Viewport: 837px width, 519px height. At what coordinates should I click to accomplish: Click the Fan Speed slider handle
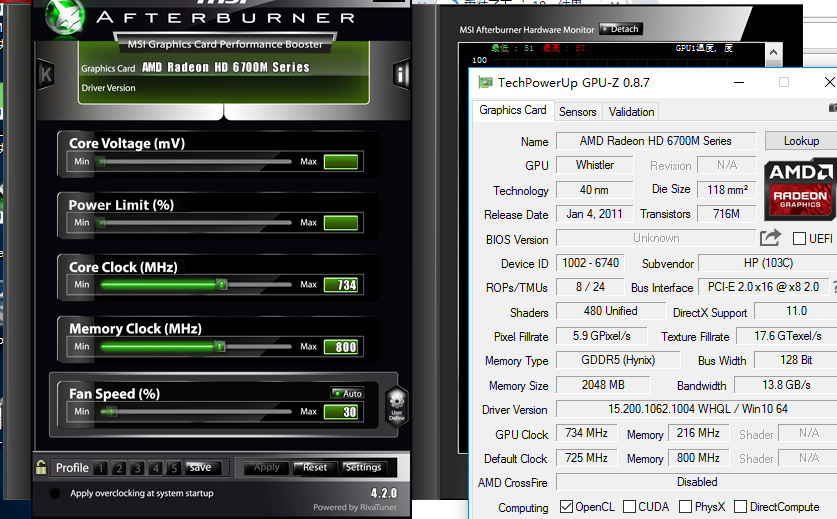pyautogui.click(x=109, y=412)
